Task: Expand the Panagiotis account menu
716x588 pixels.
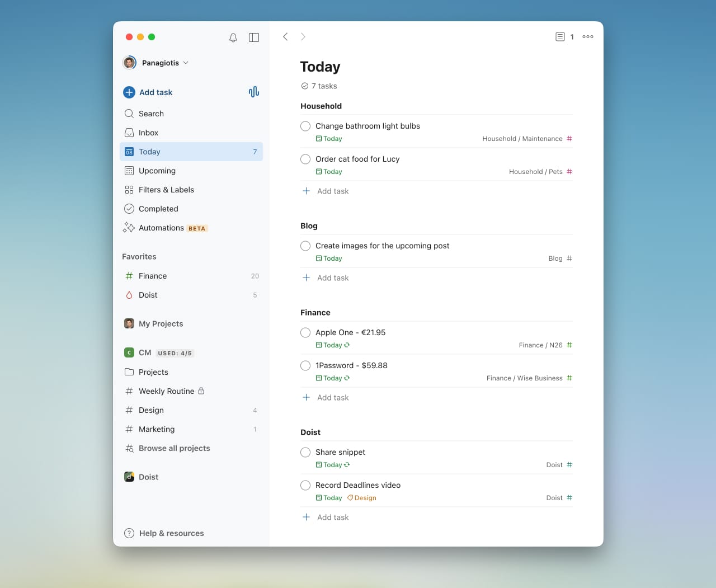Action: click(x=161, y=63)
